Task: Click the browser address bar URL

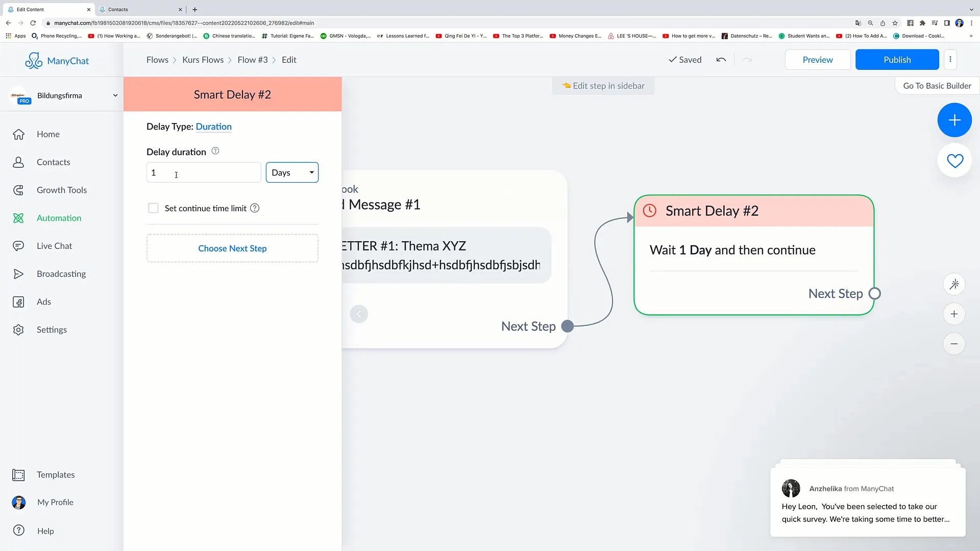Action: coord(184,23)
